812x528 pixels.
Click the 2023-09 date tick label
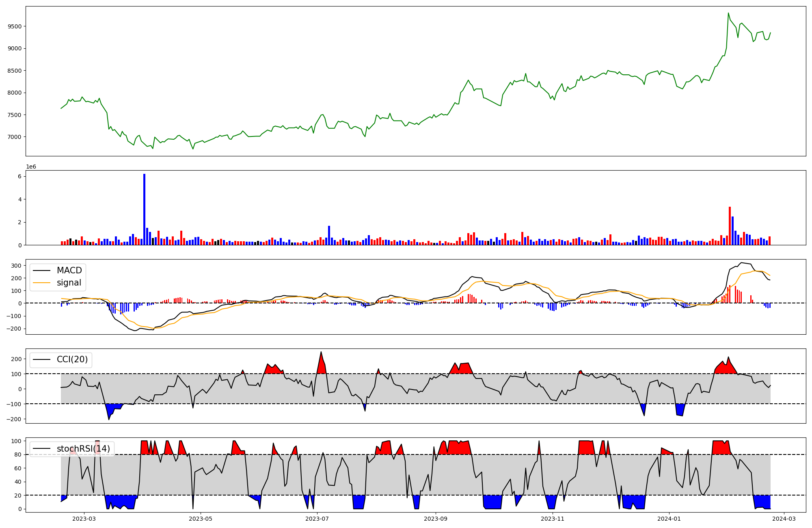(x=436, y=519)
